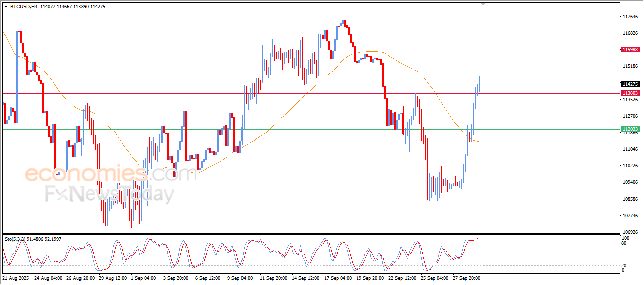Select the black 114275 current price label

(630, 84)
